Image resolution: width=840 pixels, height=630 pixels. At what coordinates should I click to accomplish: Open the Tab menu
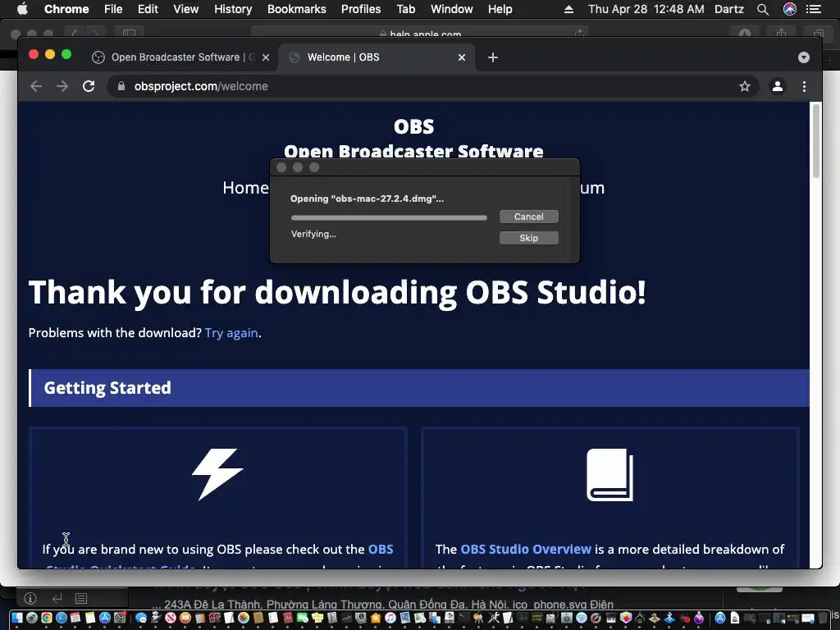click(405, 9)
